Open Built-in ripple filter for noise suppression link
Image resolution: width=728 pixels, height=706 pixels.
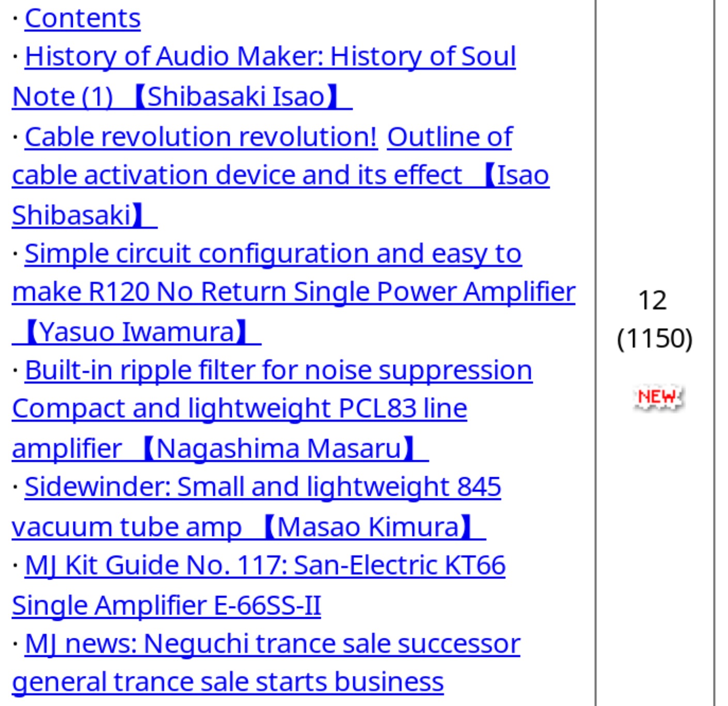click(278, 371)
